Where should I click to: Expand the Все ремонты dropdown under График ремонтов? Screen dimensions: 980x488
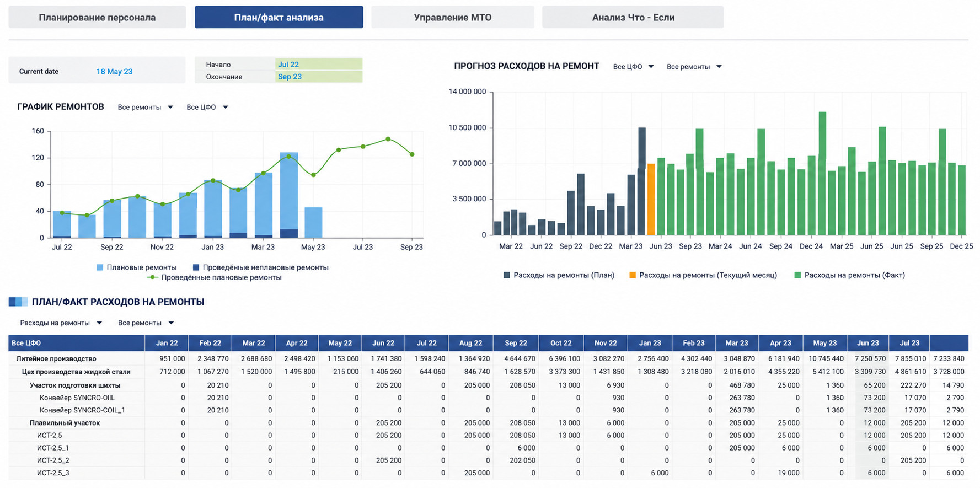(x=145, y=107)
